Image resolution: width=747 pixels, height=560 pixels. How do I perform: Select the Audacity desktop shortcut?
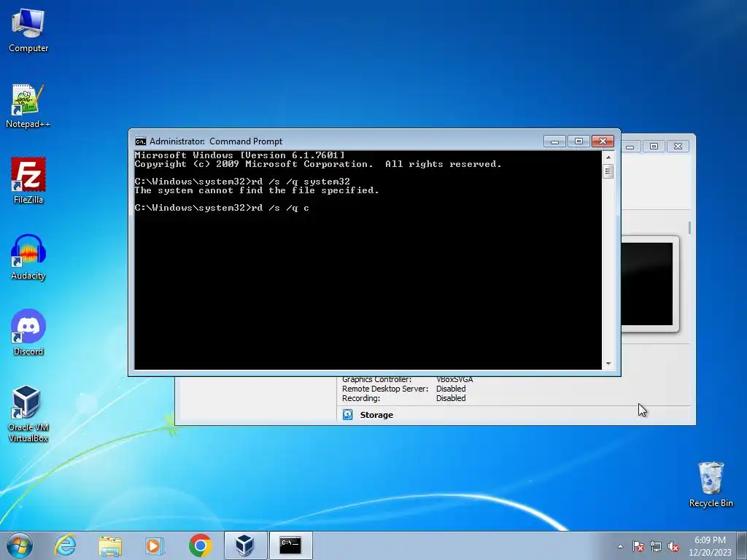point(28,257)
